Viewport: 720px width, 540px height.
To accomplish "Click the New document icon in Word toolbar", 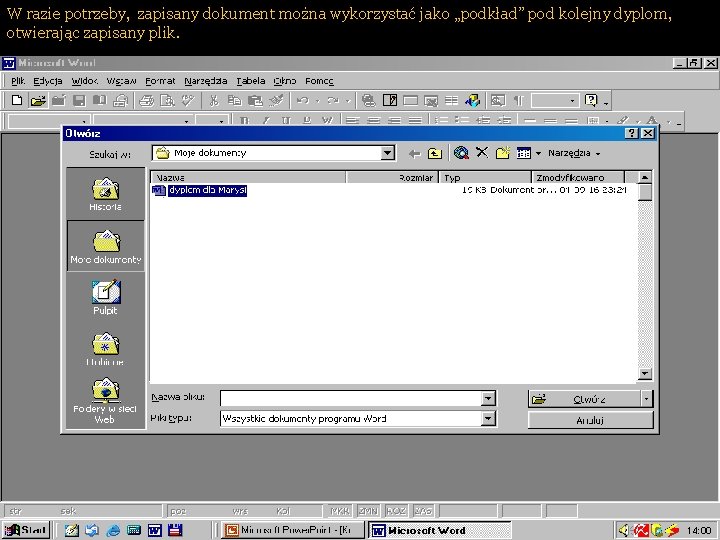I will [x=17, y=100].
